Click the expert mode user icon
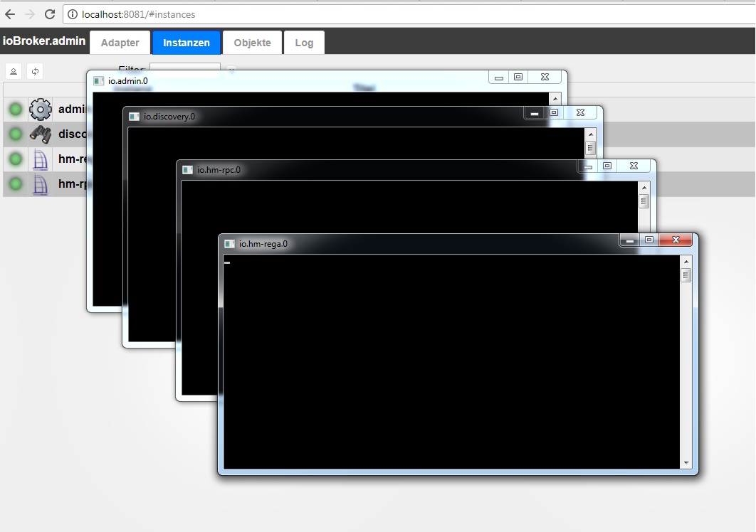756x532 pixels. tap(14, 70)
